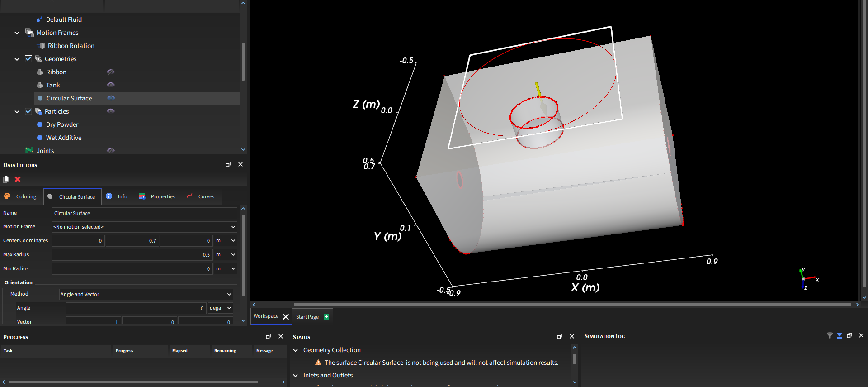Undock the Data Editors panel
This screenshot has width=868, height=387.
pyautogui.click(x=228, y=164)
